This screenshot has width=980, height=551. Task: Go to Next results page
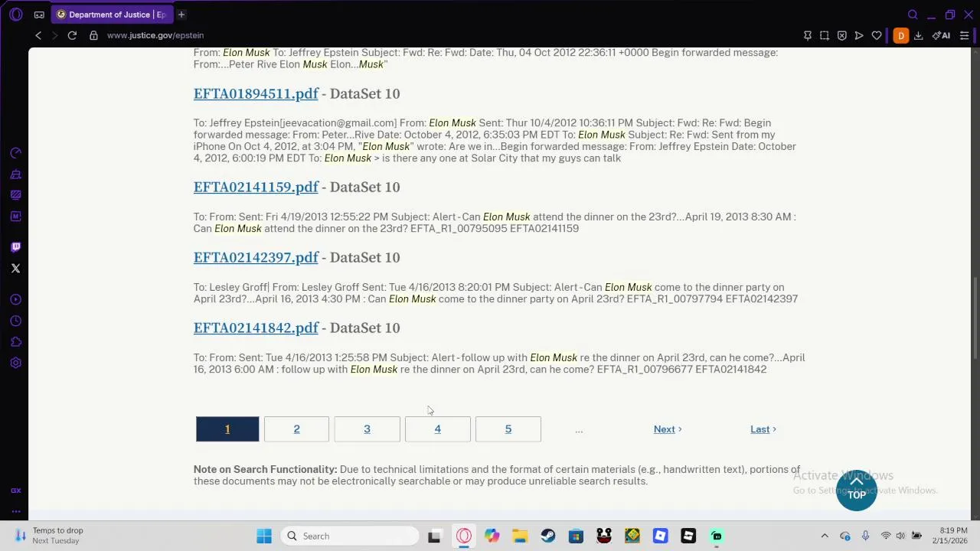click(x=668, y=429)
